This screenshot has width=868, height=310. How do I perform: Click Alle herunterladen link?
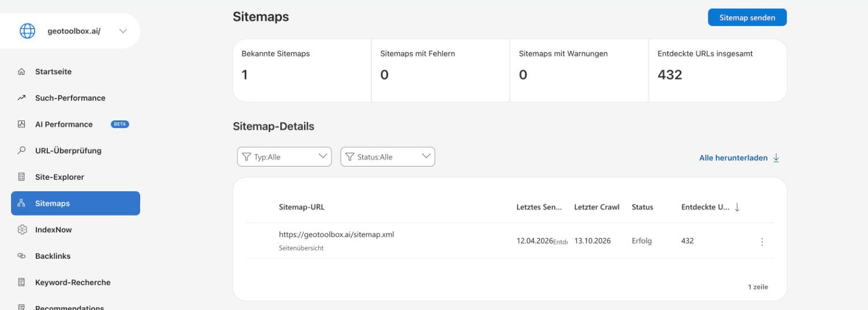coord(733,158)
